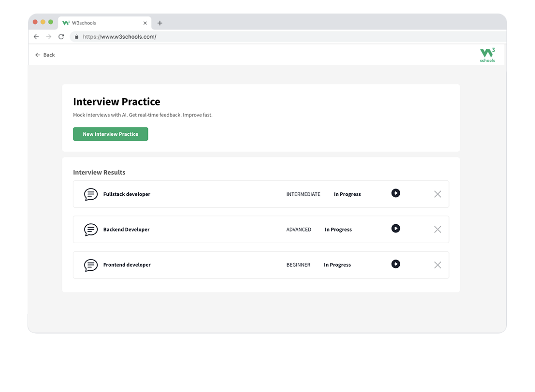The image size is (535, 392).
Task: Click the padlock site security icon
Action: (76, 37)
